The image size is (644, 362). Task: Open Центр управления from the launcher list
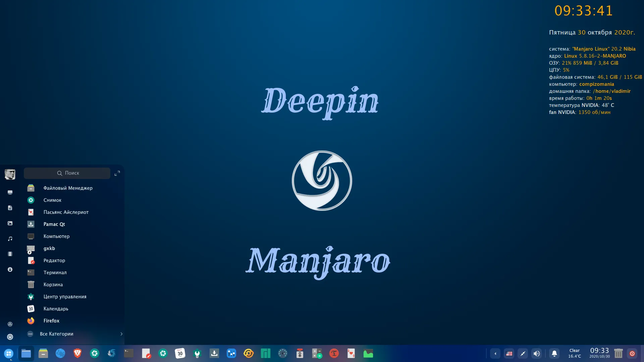73,297
